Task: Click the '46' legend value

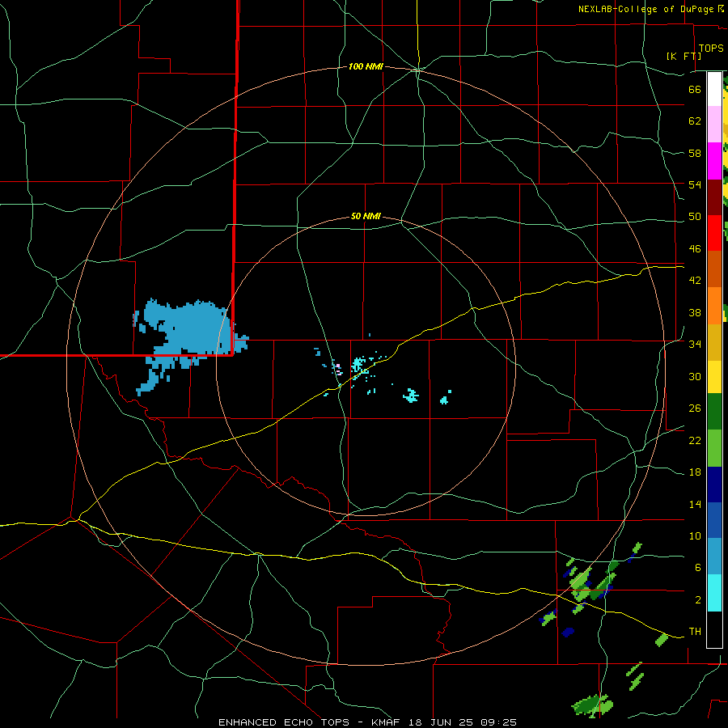Action: click(695, 249)
